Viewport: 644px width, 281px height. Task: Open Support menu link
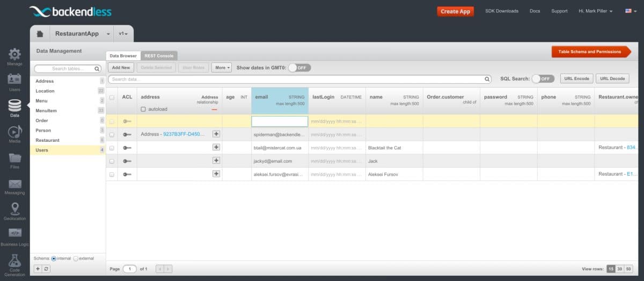tap(559, 11)
